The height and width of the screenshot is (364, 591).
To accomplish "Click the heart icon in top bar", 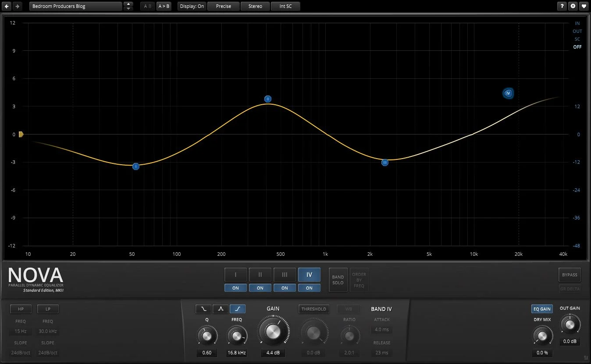I will [584, 6].
